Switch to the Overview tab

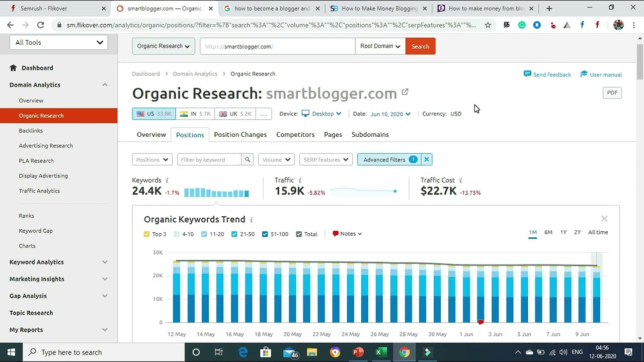tap(151, 134)
